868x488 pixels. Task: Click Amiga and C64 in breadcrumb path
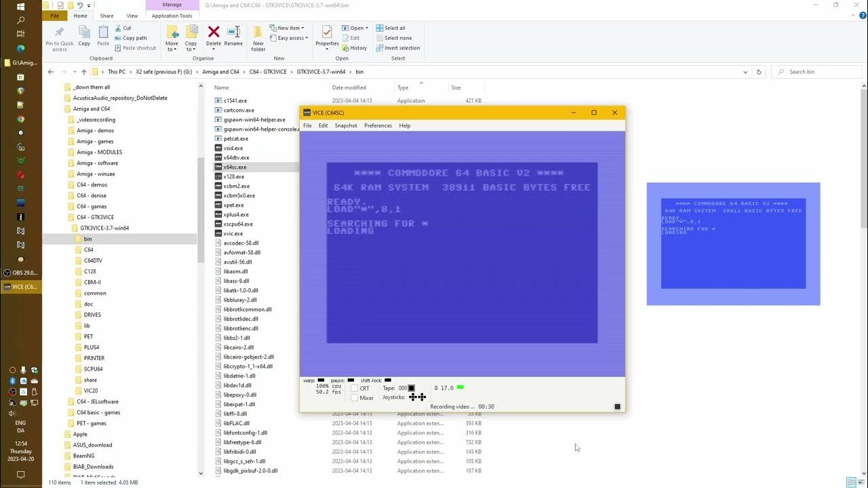click(x=220, y=72)
